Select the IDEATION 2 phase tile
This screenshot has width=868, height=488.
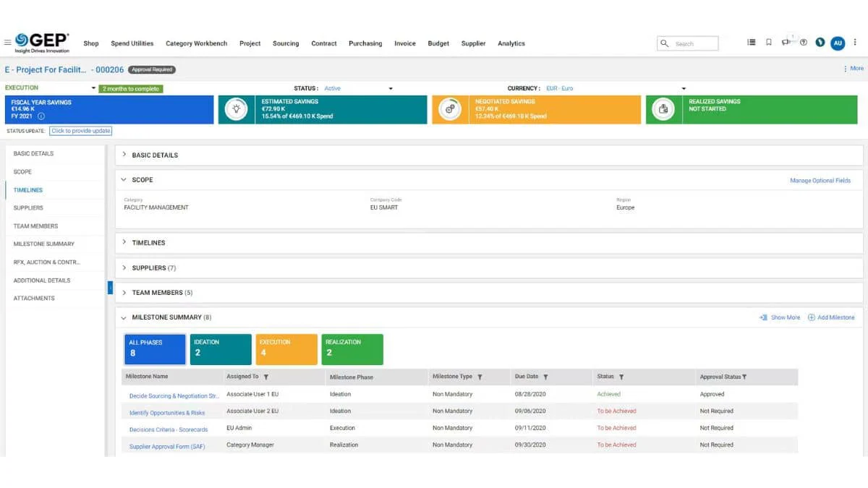coord(221,349)
